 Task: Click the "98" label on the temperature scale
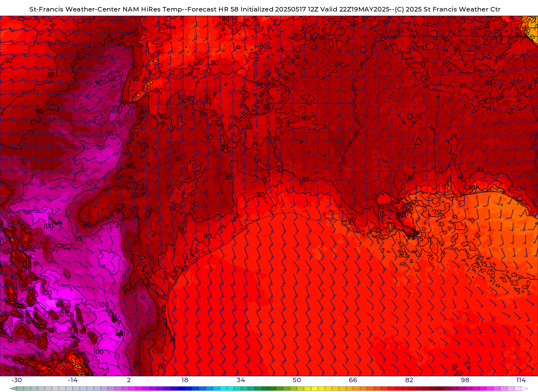[465, 380]
